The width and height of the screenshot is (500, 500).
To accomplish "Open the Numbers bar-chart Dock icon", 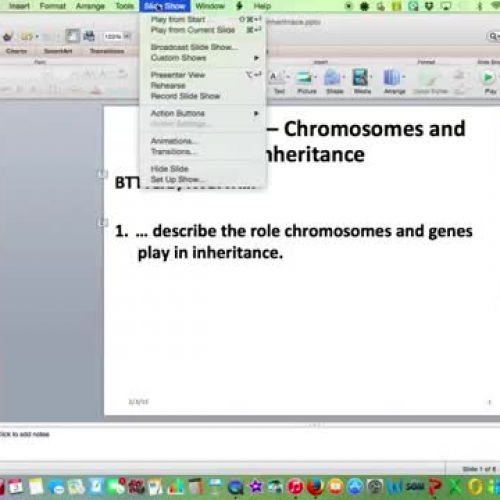I will [176, 487].
